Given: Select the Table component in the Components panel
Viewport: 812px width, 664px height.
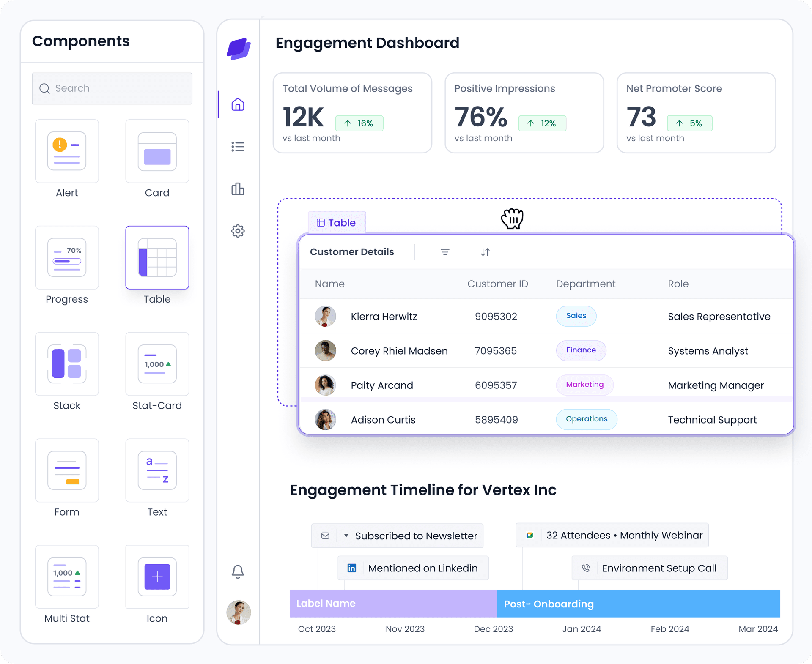Looking at the screenshot, I should coord(157,257).
